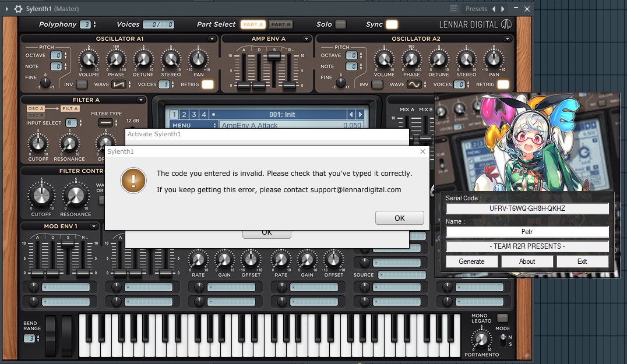
Task: Expand the Oscillator A1 dropdown arrow
Action: tap(212, 39)
